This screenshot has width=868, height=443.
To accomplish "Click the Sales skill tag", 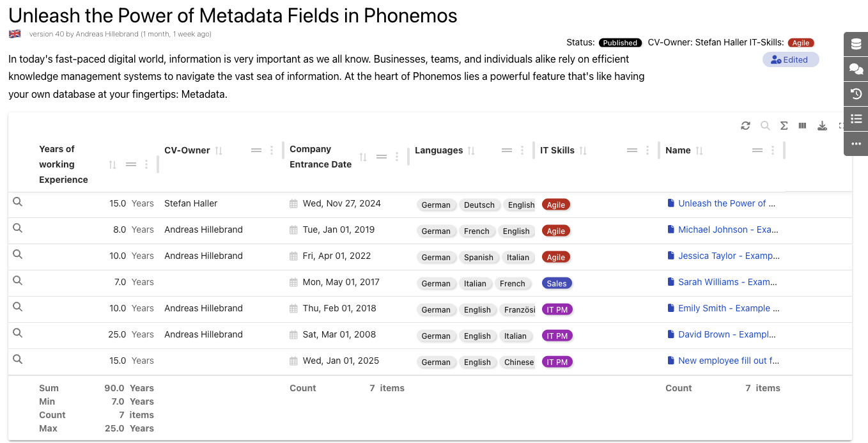I will click(x=556, y=283).
